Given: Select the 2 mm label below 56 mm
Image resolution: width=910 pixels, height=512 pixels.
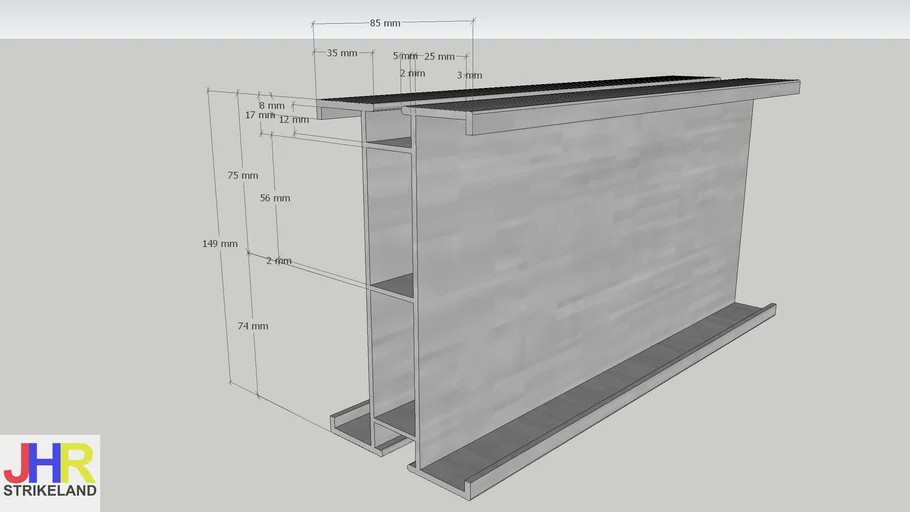Looking at the screenshot, I should [279, 261].
